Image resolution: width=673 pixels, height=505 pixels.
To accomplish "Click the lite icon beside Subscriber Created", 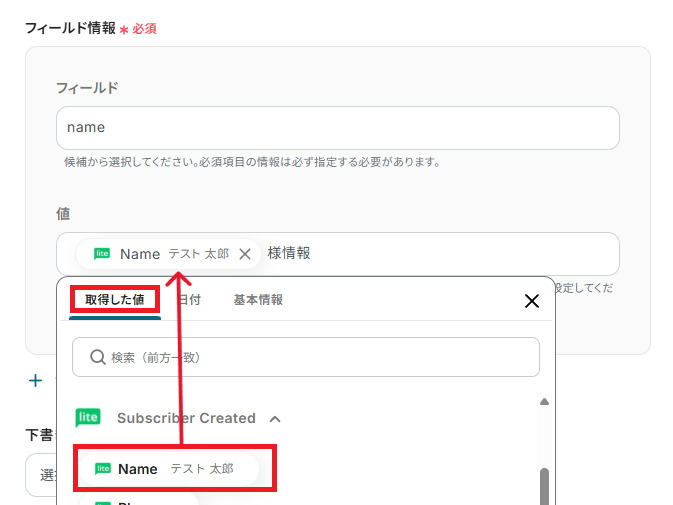I will pos(88,417).
